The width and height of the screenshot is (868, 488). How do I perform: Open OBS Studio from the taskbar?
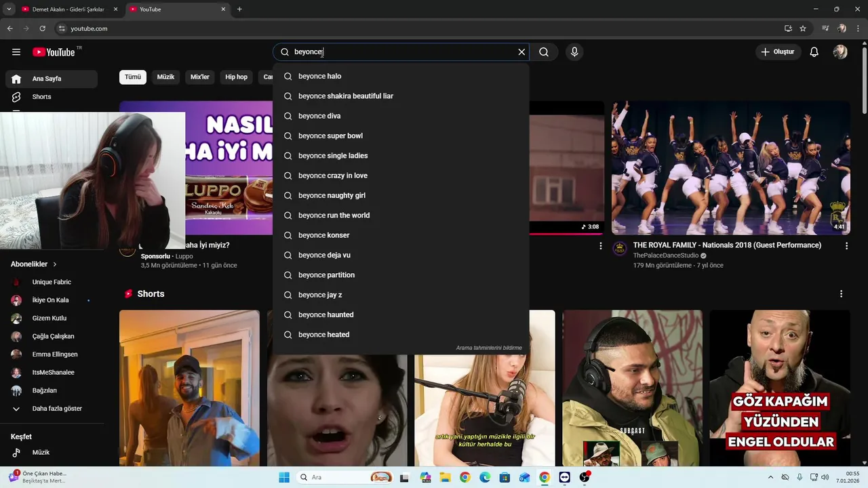(585, 477)
